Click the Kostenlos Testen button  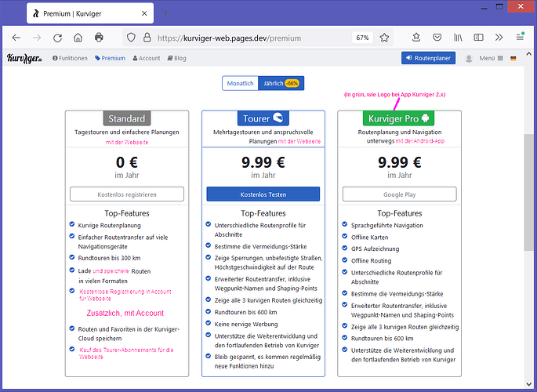pos(263,194)
